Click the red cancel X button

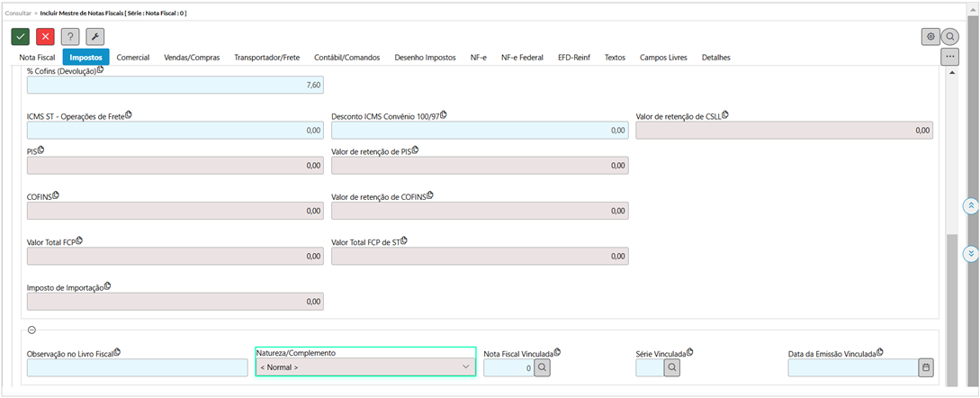45,37
